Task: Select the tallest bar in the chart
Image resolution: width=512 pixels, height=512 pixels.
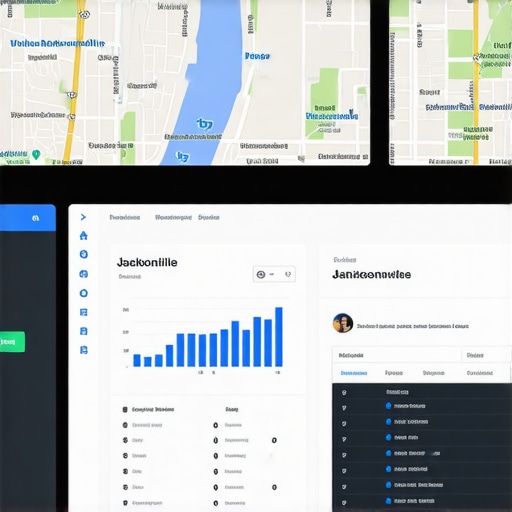Action: [x=279, y=337]
